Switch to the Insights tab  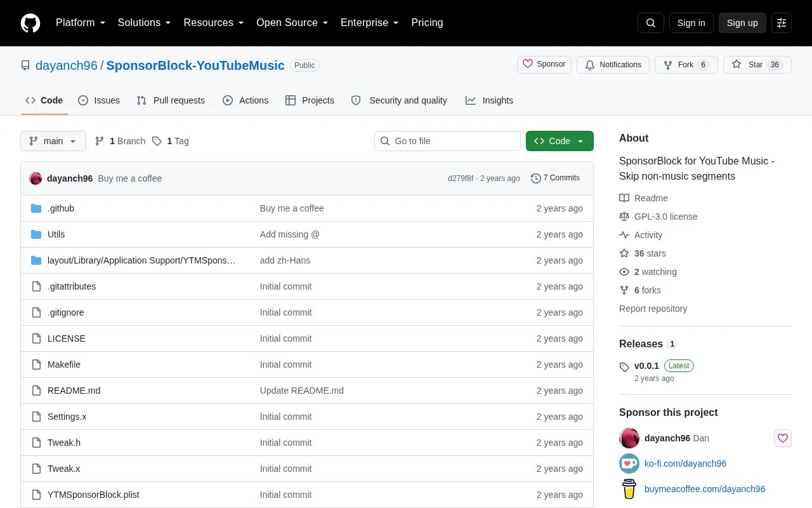489,100
